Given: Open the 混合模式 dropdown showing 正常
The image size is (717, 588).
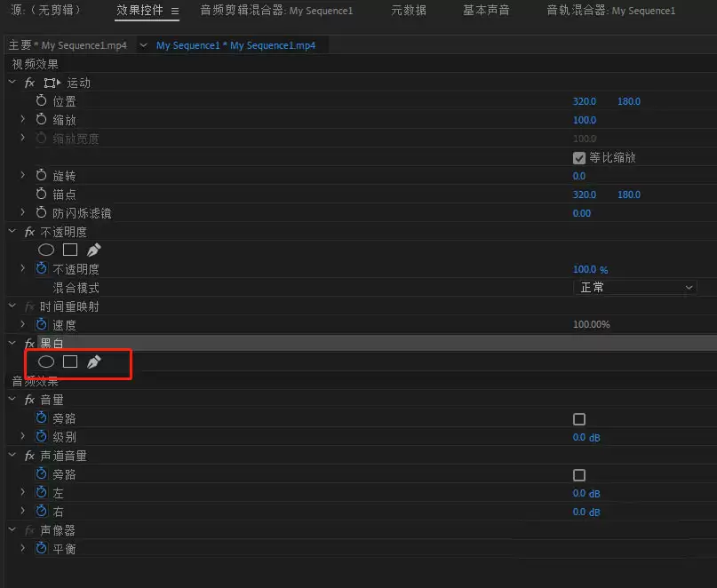Looking at the screenshot, I should click(634, 288).
